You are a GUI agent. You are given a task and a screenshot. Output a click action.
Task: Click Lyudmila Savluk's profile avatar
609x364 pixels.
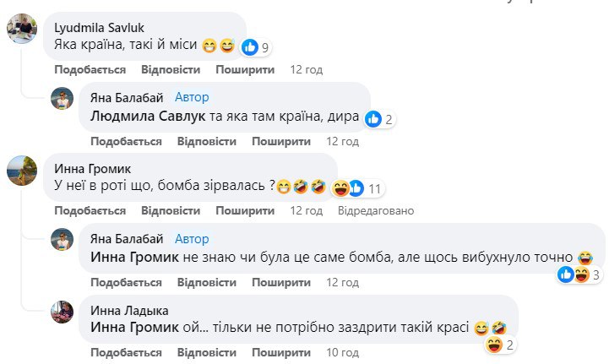pyautogui.click(x=22, y=30)
